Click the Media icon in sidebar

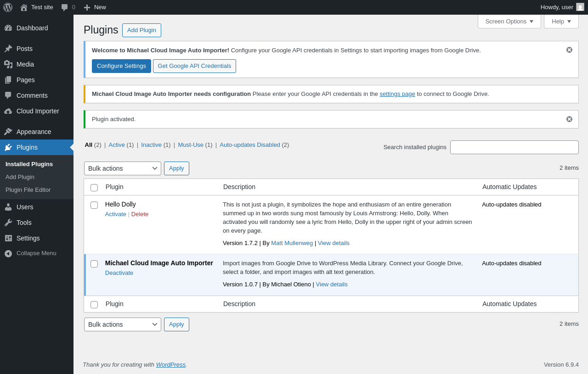click(x=8, y=64)
